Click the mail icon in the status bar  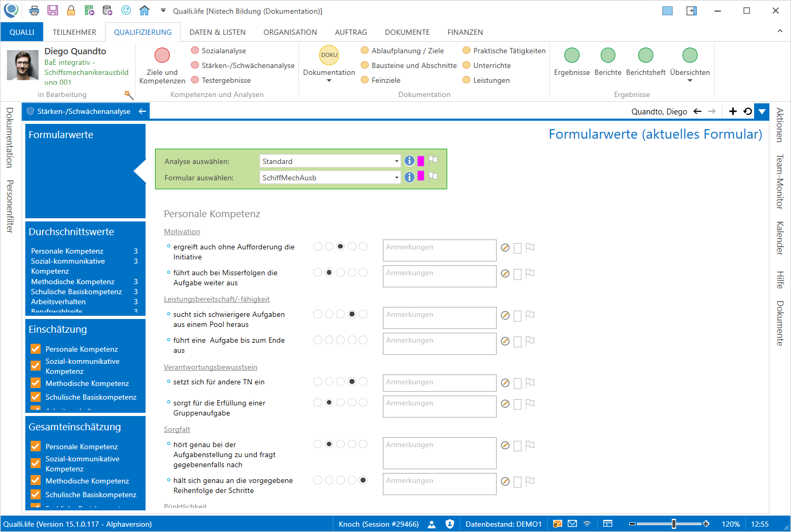coord(572,524)
